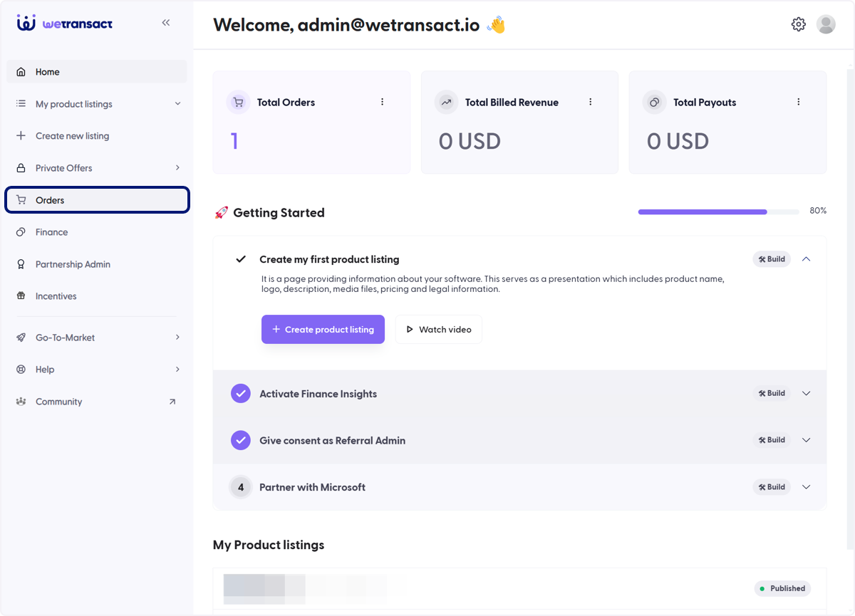Click the Total Payouts coins icon
Image resolution: width=855 pixels, height=616 pixels.
654,103
